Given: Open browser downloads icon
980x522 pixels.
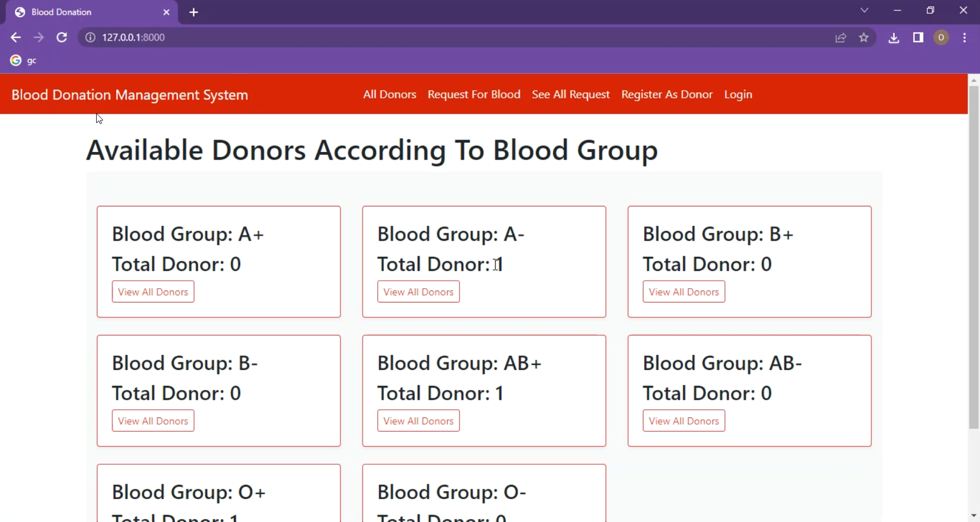Looking at the screenshot, I should click(894, 38).
